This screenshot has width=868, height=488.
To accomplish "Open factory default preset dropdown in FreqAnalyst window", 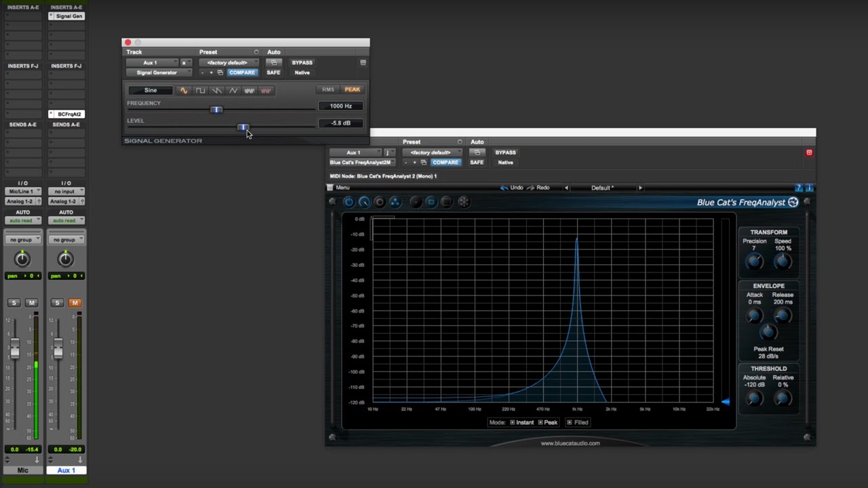I will [432, 152].
